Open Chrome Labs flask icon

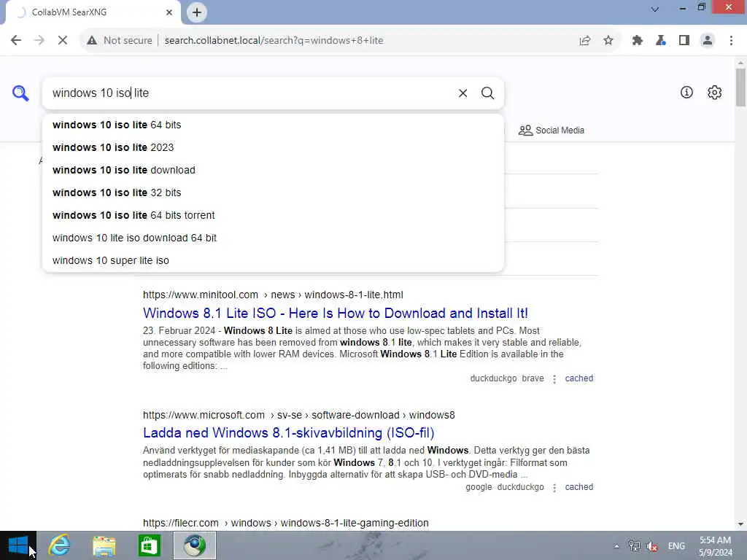click(661, 41)
